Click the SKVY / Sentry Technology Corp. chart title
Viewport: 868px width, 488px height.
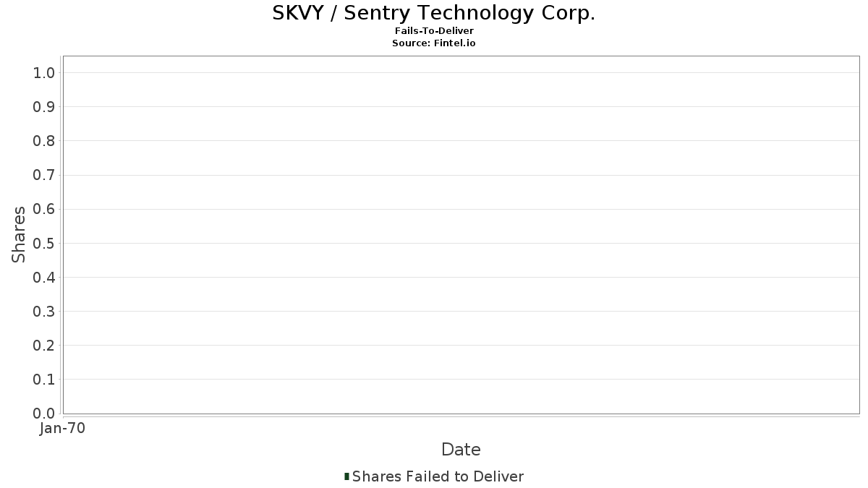point(434,13)
